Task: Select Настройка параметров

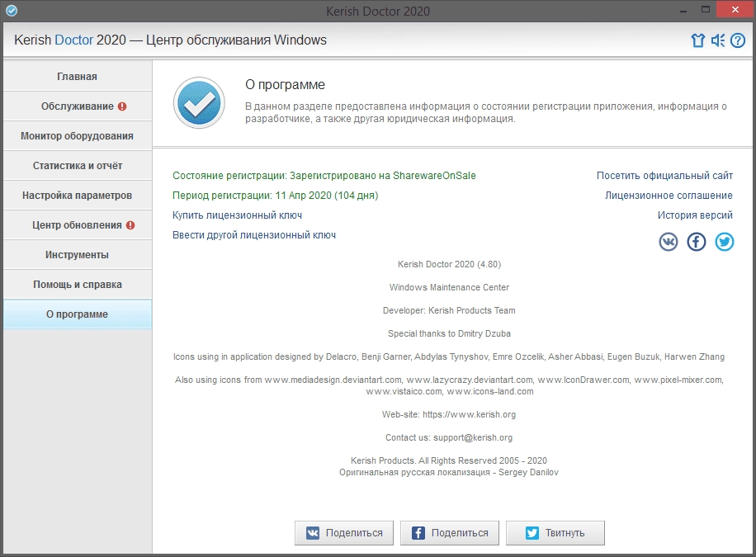Action: coord(78,196)
